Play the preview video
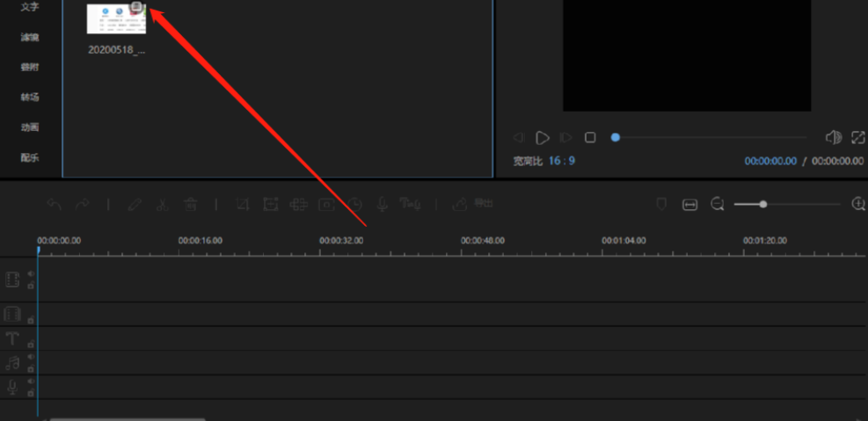Viewport: 868px width, 421px height. click(543, 138)
